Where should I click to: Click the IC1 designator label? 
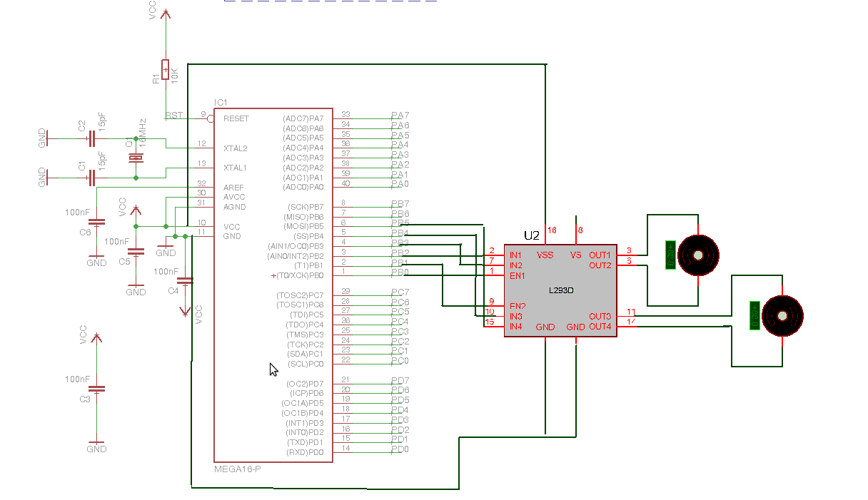click(221, 102)
